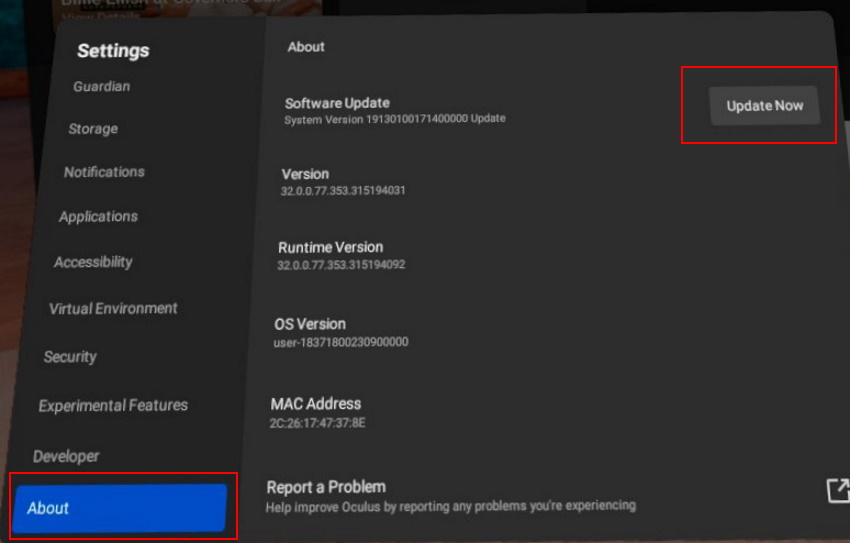850x543 pixels.
Task: Click the user-18371800230900000 value
Action: tap(341, 342)
